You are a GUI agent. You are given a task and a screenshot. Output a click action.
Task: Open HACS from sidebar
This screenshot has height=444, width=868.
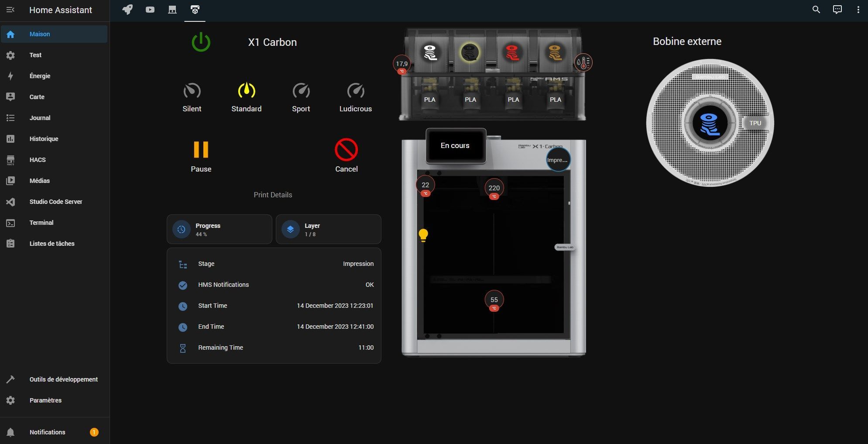click(x=54, y=160)
